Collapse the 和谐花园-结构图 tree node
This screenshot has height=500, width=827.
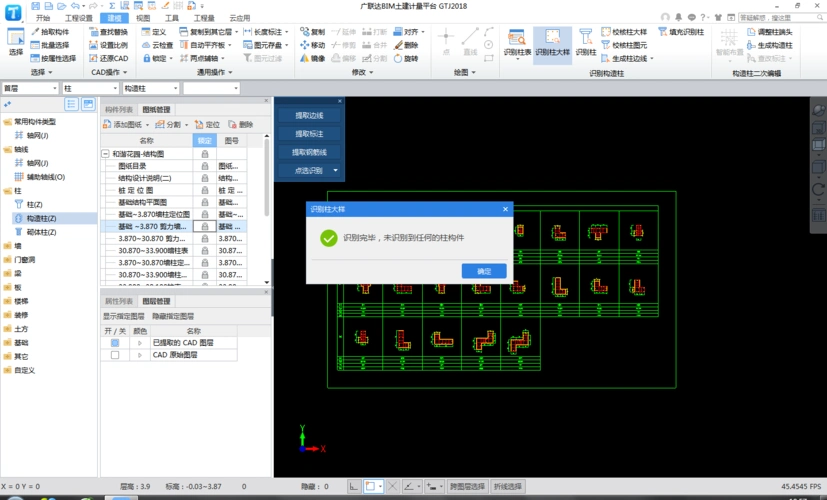(106, 154)
